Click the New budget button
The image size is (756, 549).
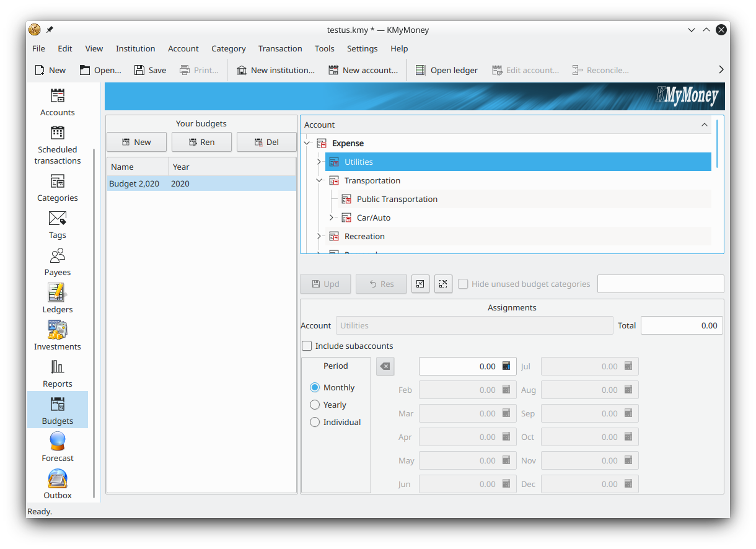(137, 142)
